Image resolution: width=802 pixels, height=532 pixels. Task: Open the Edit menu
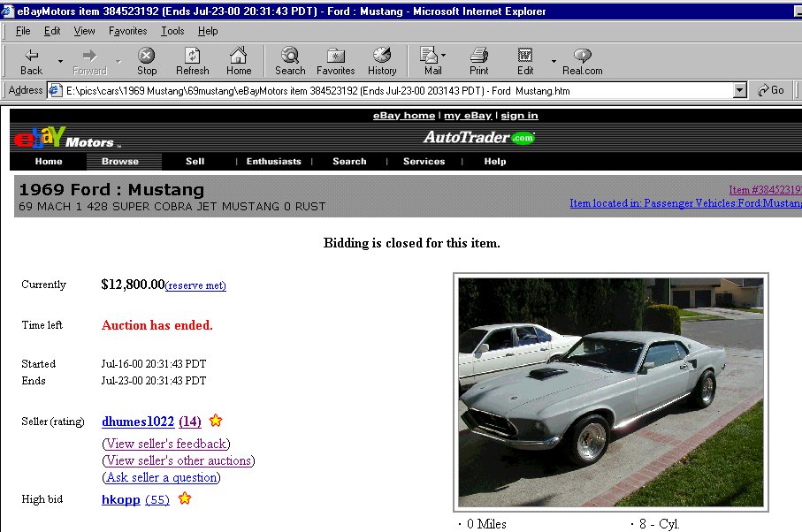point(52,31)
